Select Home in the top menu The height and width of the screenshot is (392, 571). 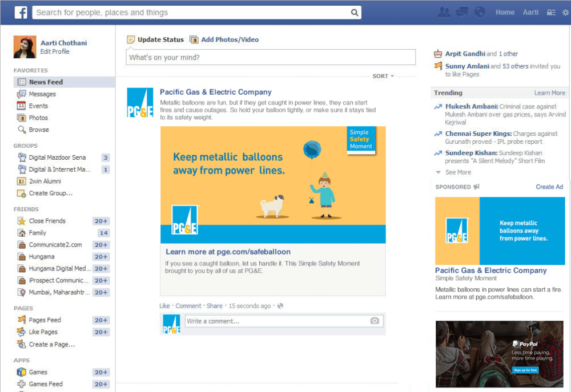pyautogui.click(x=505, y=11)
